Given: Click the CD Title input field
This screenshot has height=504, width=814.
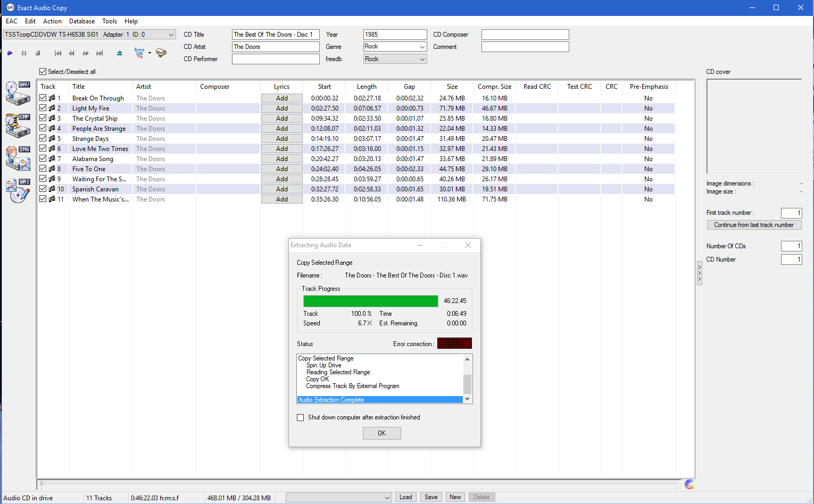Looking at the screenshot, I should click(x=276, y=35).
